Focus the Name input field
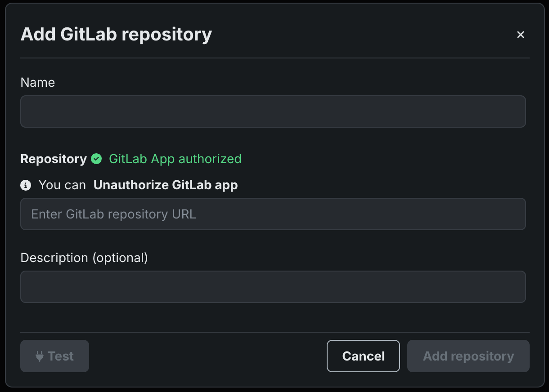Image resolution: width=549 pixels, height=392 pixels. click(273, 111)
